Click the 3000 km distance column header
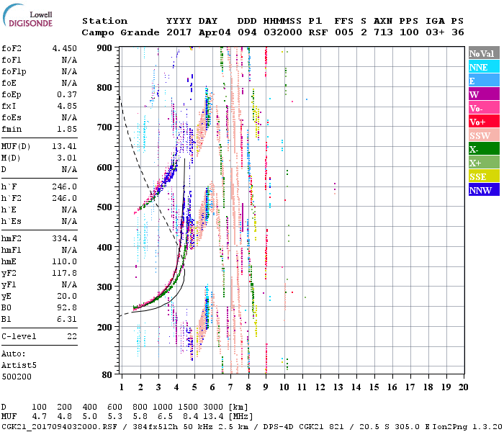This screenshot has width=504, height=432. click(x=213, y=408)
